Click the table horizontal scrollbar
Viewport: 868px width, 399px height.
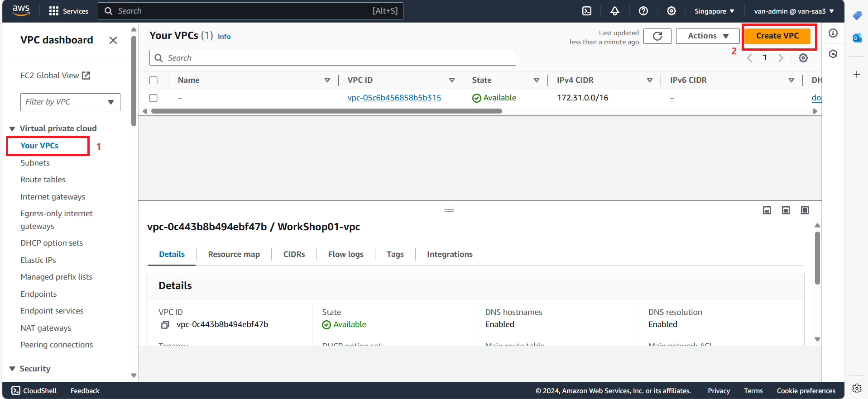tap(326, 111)
